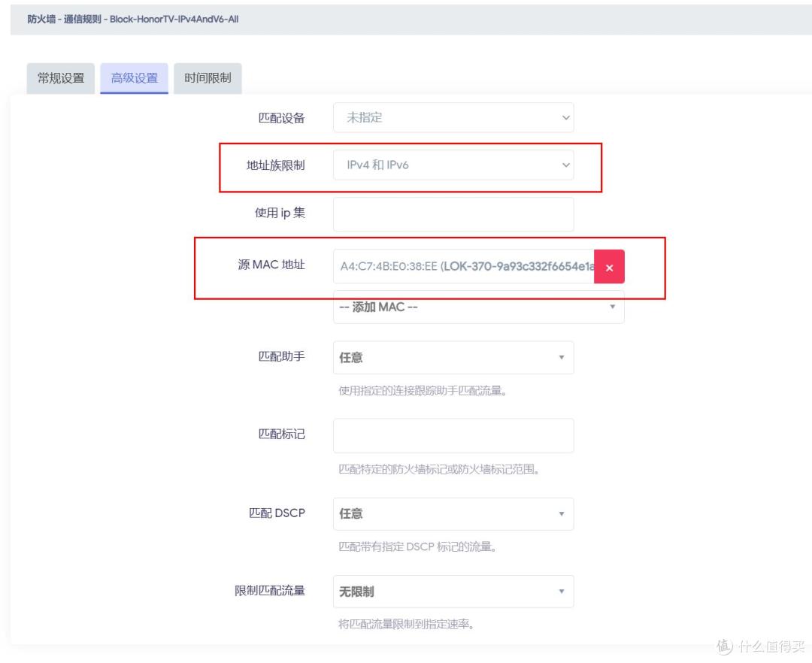
Task: Open the 高级设置 tab
Action: click(134, 78)
